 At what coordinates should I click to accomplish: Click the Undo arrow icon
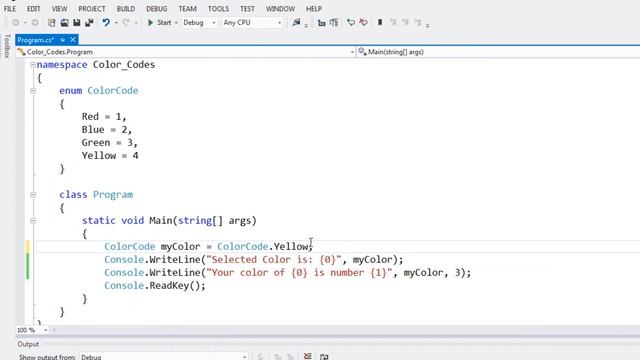tap(106, 23)
